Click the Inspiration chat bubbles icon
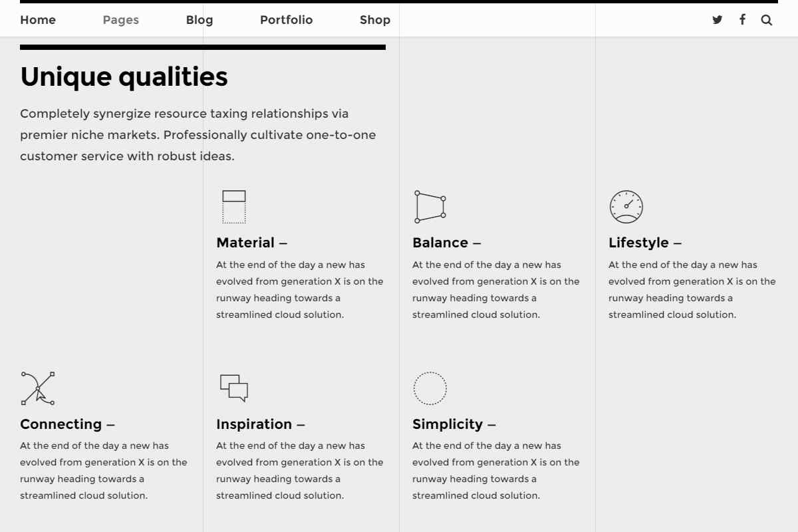798x532 pixels. [234, 388]
